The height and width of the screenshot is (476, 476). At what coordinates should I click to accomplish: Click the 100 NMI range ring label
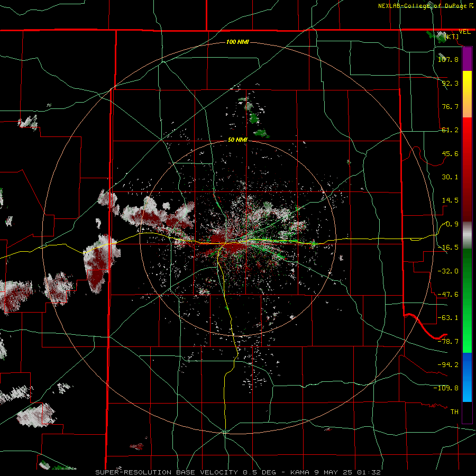tap(237, 42)
